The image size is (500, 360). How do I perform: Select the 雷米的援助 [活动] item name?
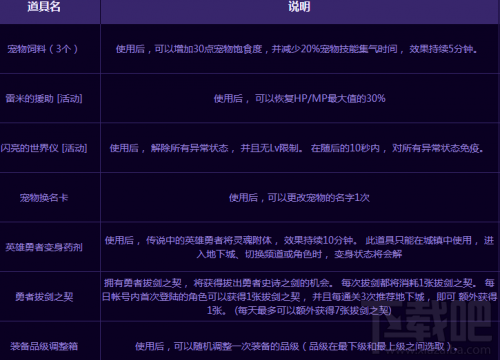(44, 99)
